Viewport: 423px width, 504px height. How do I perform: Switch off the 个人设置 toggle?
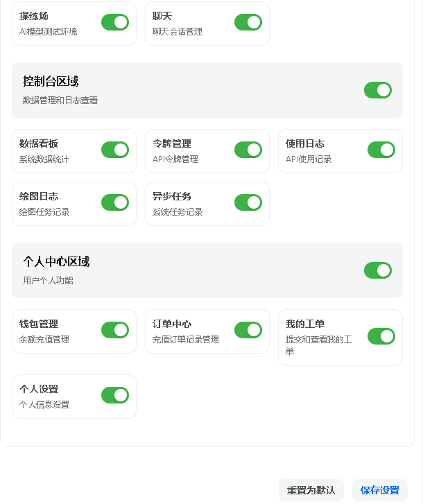point(115,395)
